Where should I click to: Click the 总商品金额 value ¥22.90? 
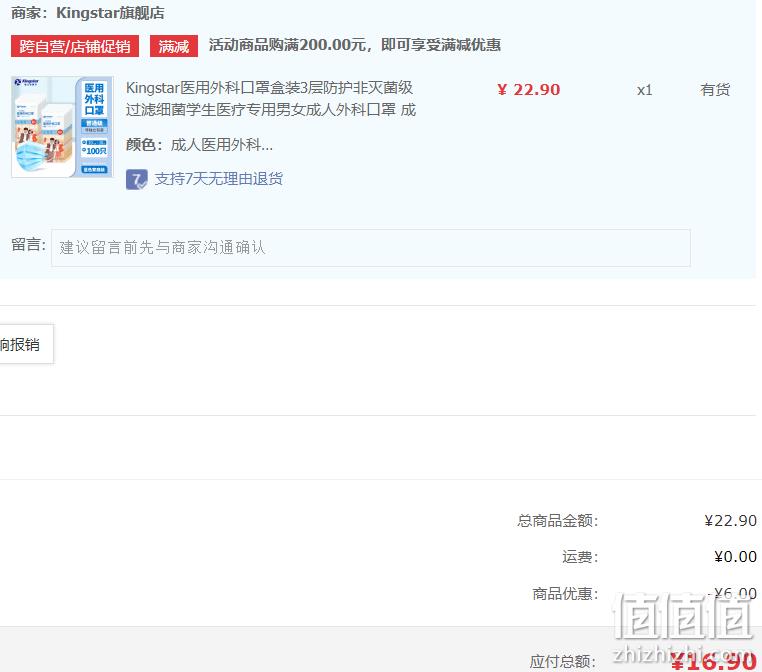730,521
